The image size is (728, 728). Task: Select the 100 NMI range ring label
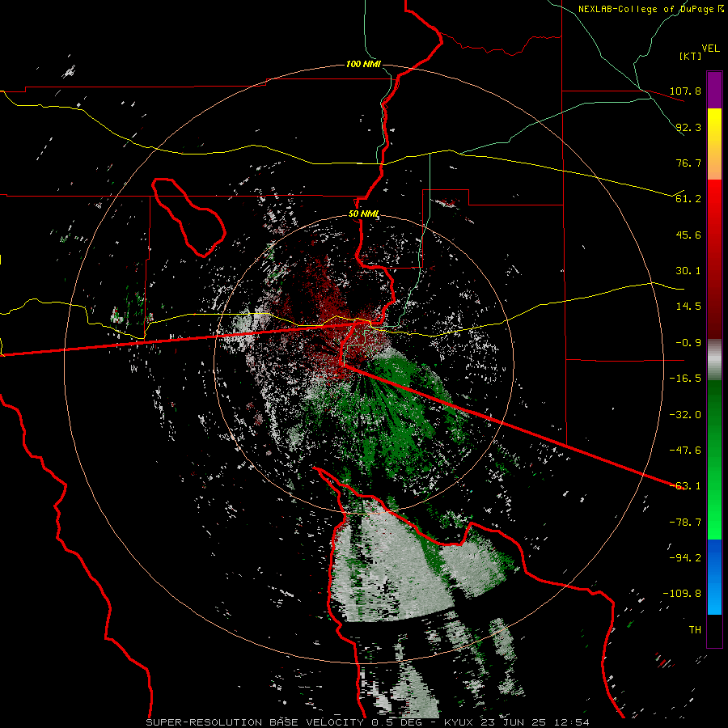[x=363, y=64]
